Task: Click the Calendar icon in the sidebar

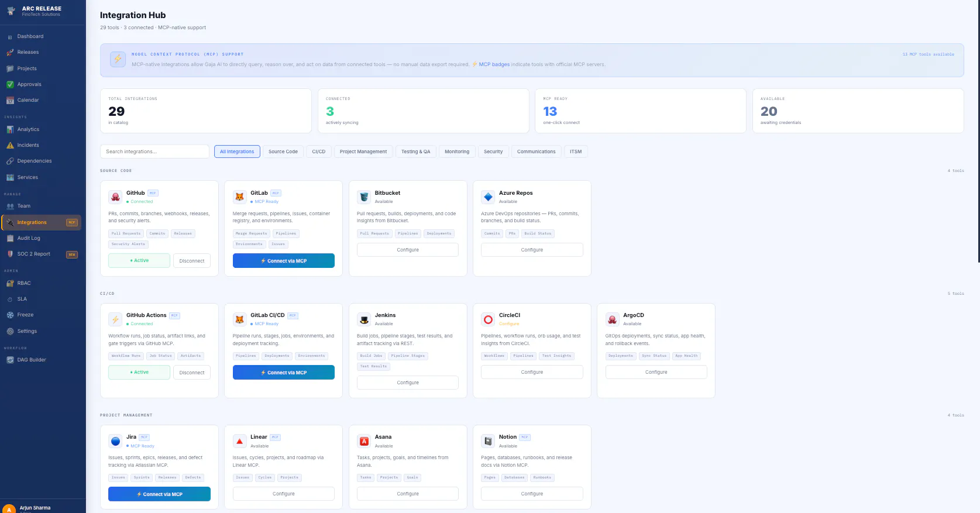Action: [x=10, y=100]
